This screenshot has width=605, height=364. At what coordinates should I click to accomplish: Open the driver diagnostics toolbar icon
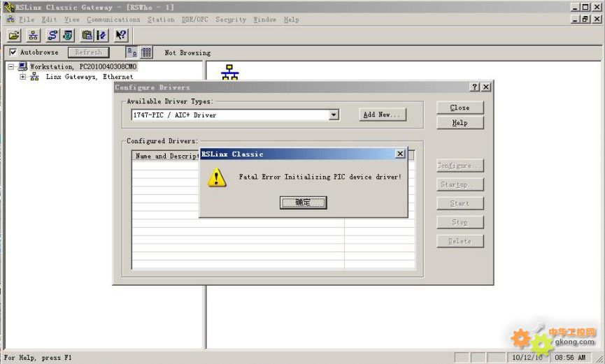(x=68, y=36)
